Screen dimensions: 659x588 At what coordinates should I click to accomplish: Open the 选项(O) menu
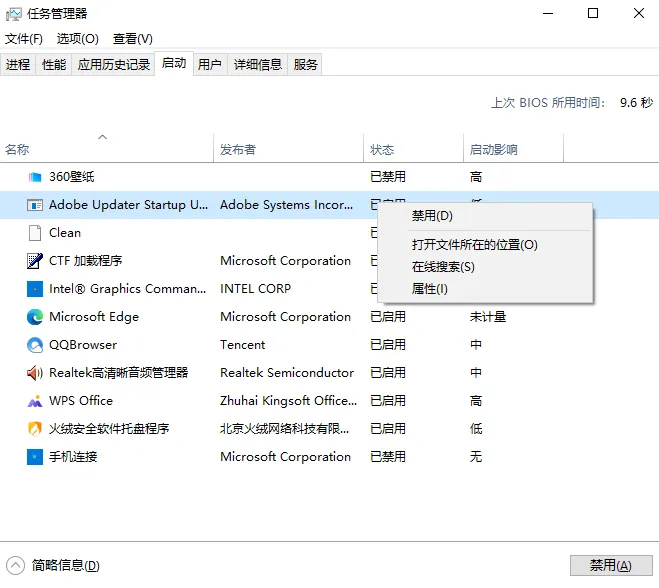tap(78, 39)
